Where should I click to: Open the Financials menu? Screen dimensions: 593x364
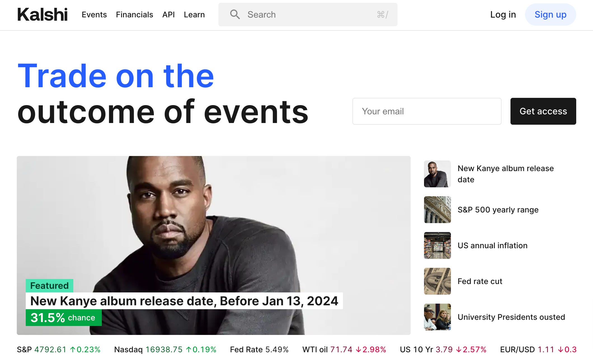tap(135, 15)
